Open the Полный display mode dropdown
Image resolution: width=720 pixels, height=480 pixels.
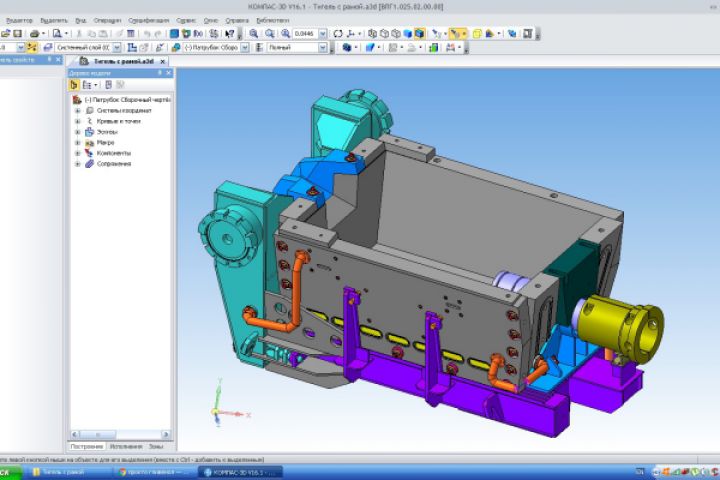tap(323, 47)
